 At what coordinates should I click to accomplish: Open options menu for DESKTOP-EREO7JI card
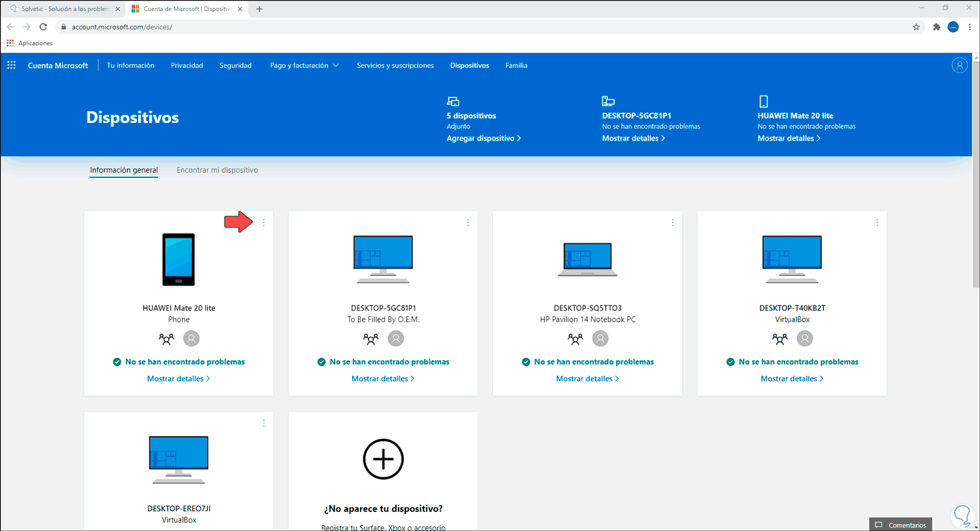264,423
